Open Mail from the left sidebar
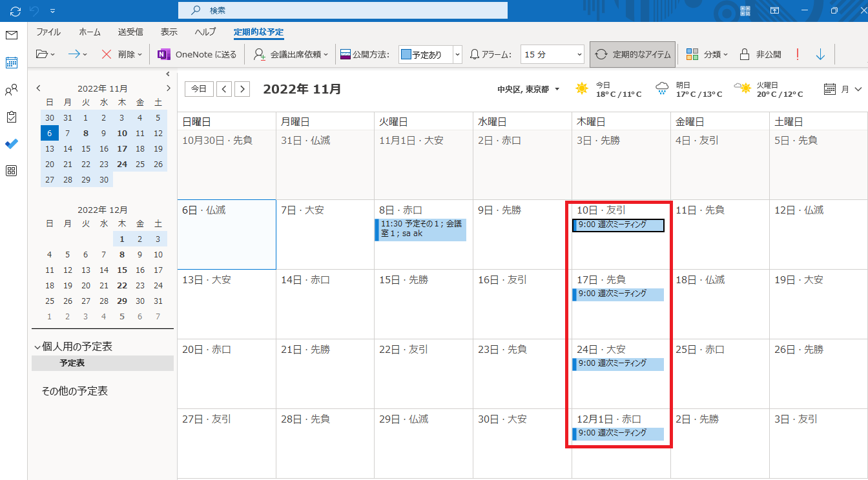 click(12, 35)
